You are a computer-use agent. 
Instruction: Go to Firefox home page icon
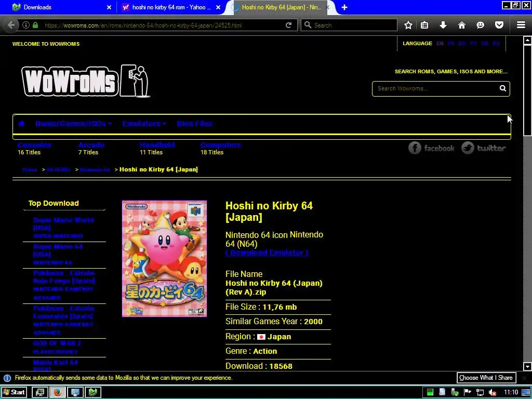click(x=461, y=25)
